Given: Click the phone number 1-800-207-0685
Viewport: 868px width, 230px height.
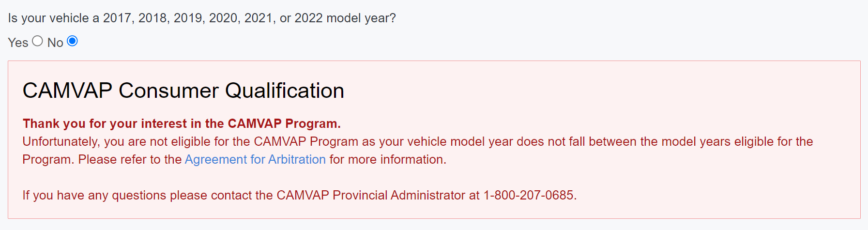Looking at the screenshot, I should (x=529, y=195).
